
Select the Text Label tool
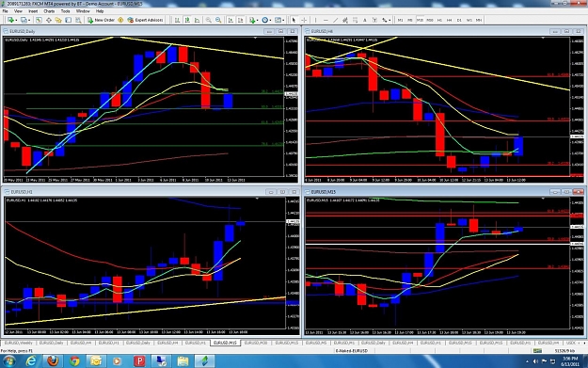(x=374, y=20)
